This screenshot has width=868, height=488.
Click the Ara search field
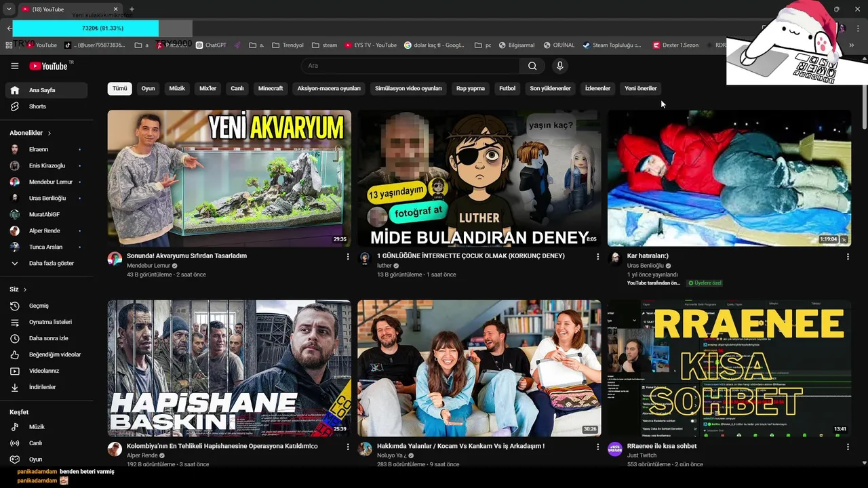(x=410, y=66)
